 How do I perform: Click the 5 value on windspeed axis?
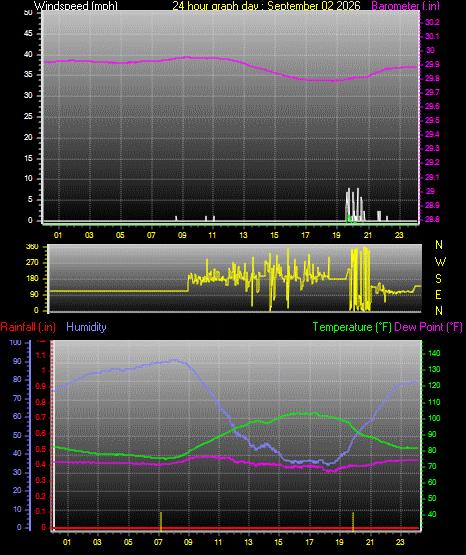[30, 200]
